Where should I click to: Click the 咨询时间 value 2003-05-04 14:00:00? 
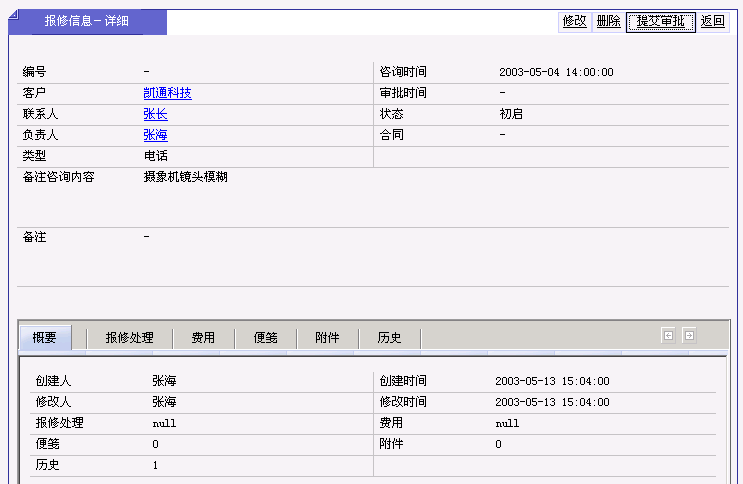[x=556, y=72]
